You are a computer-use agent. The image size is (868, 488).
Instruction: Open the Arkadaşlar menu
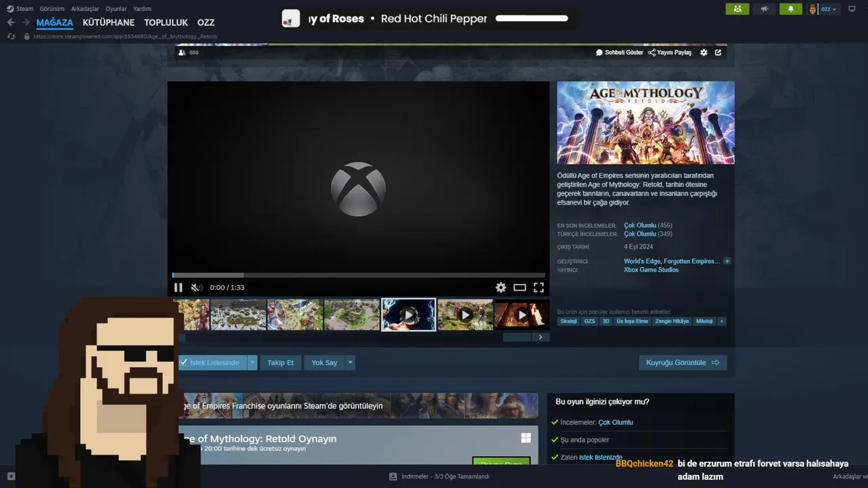[x=85, y=9]
